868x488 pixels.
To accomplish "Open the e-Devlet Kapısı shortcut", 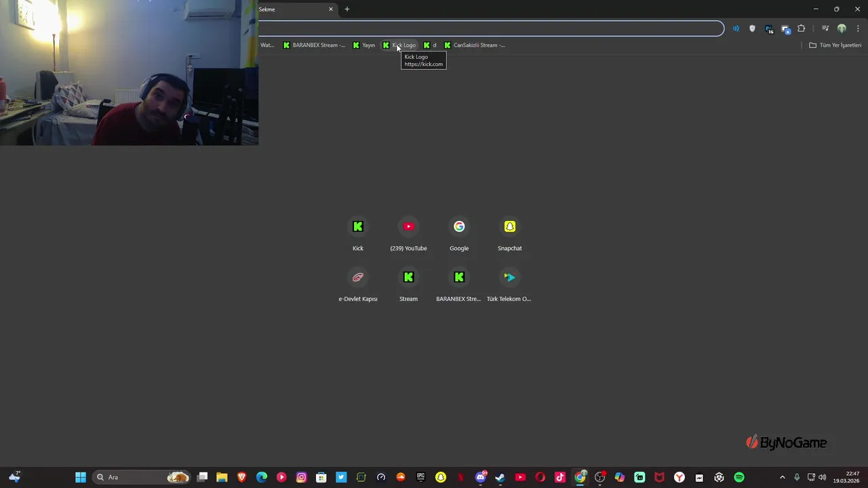I will click(x=358, y=285).
